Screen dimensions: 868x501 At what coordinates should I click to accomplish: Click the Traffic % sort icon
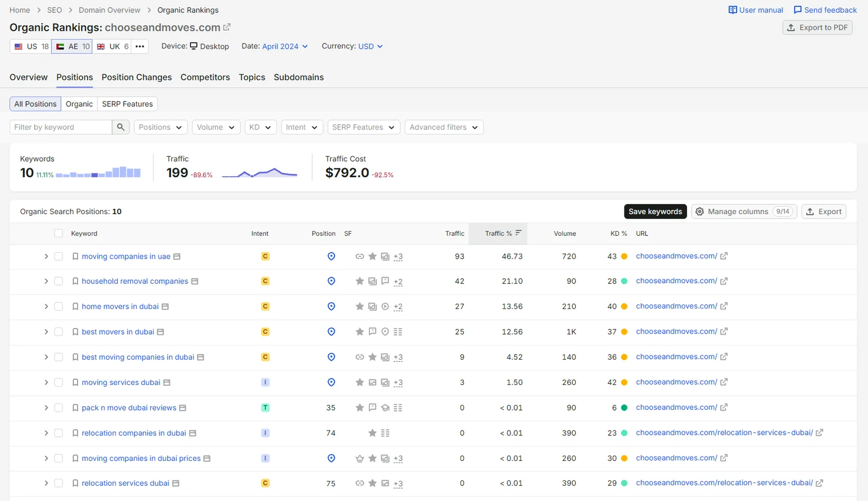click(519, 233)
